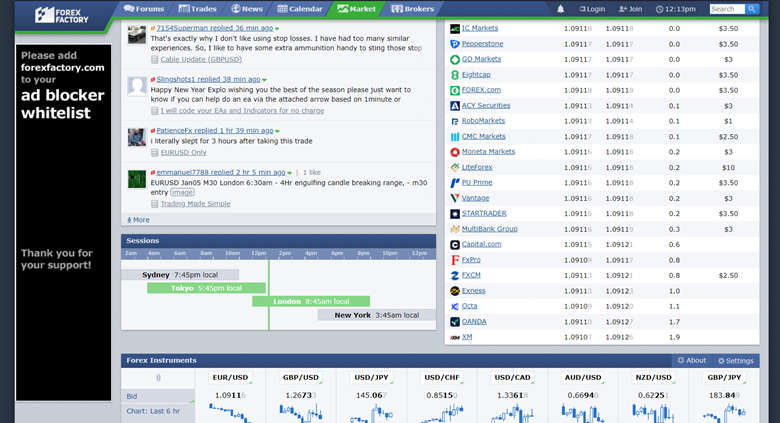Image resolution: width=780 pixels, height=423 pixels.
Task: Click the Capital.com broker logo icon
Action: 455,244
